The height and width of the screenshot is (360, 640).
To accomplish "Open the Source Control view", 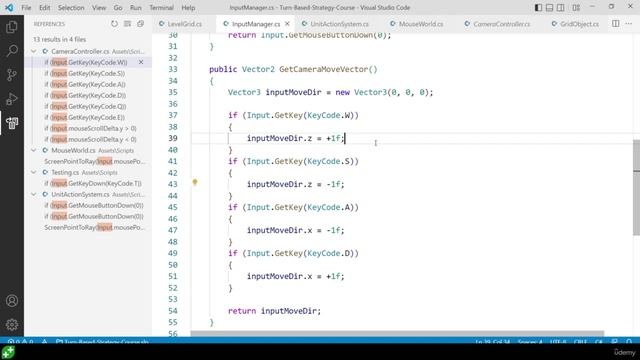I will click(x=12, y=75).
